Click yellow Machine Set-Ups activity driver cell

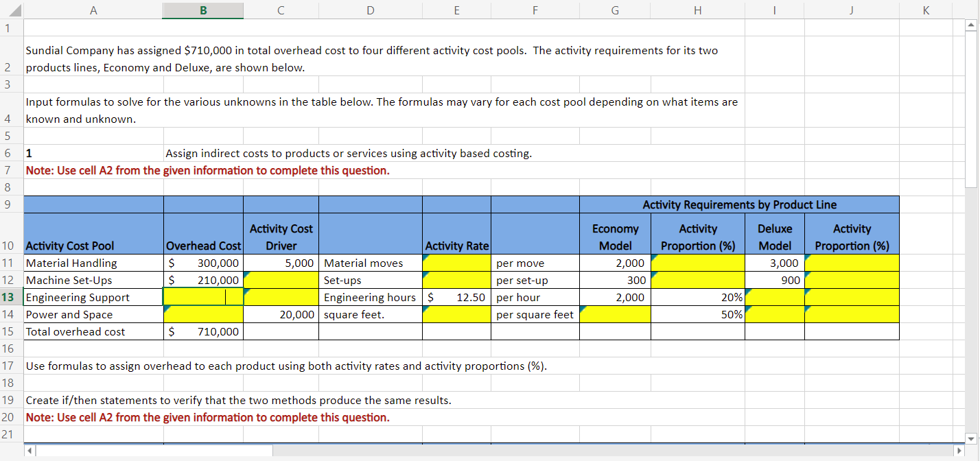(x=281, y=280)
